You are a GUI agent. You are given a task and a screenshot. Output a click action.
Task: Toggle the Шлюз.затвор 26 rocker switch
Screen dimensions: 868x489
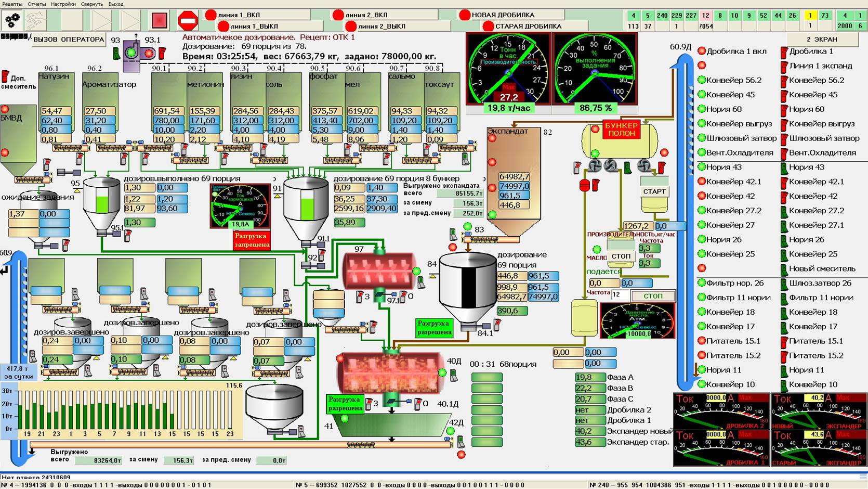[x=784, y=284]
